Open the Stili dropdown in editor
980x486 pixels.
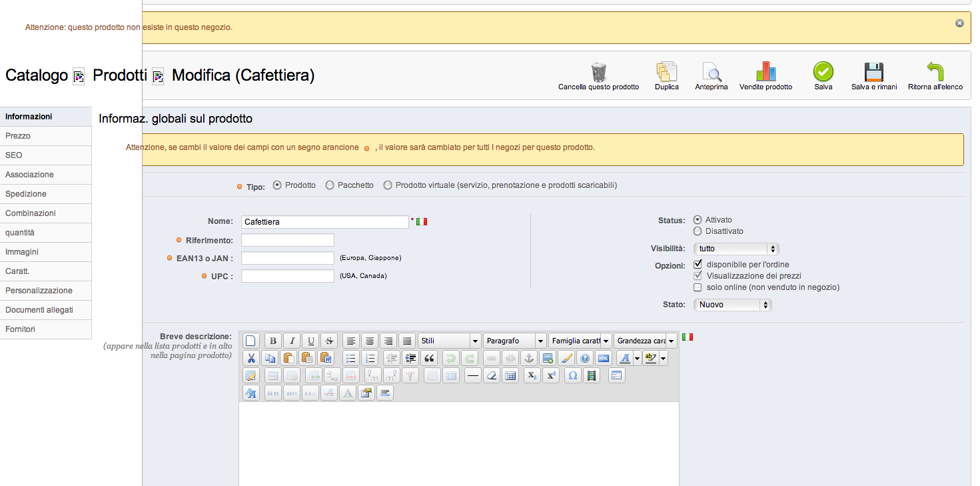450,341
